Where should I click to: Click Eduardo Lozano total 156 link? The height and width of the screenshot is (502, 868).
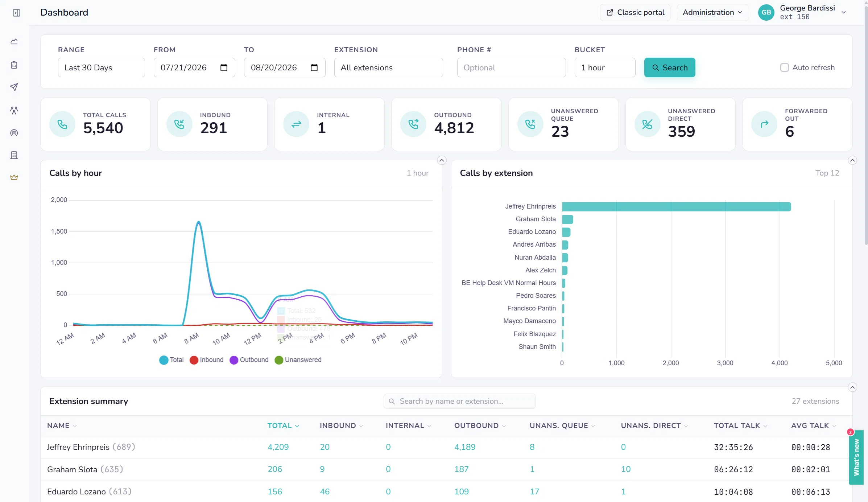tap(275, 492)
